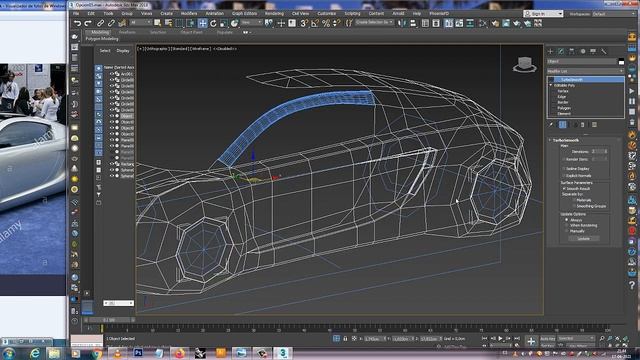The height and width of the screenshot is (360, 640).
Task: Open the Create Selection Set dropdown
Action: (373, 23)
